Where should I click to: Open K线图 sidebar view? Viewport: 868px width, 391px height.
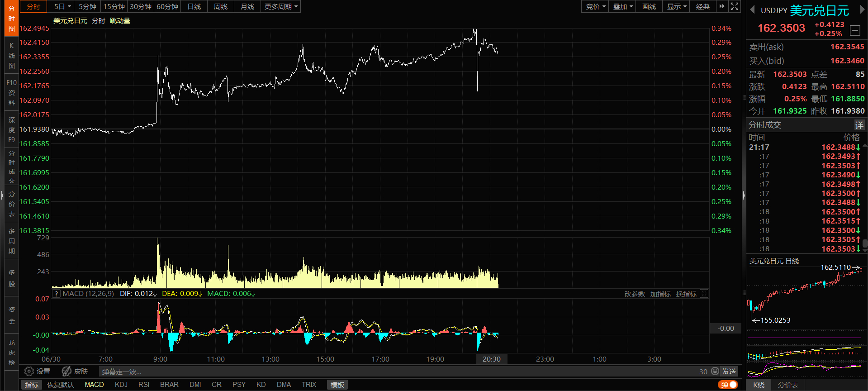pyautogui.click(x=11, y=56)
